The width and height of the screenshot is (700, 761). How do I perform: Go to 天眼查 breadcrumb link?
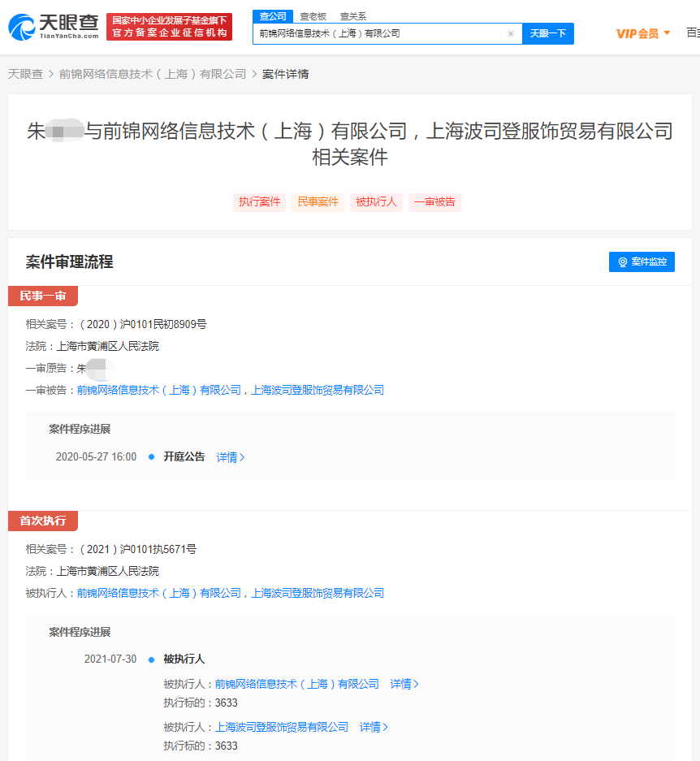coord(25,74)
